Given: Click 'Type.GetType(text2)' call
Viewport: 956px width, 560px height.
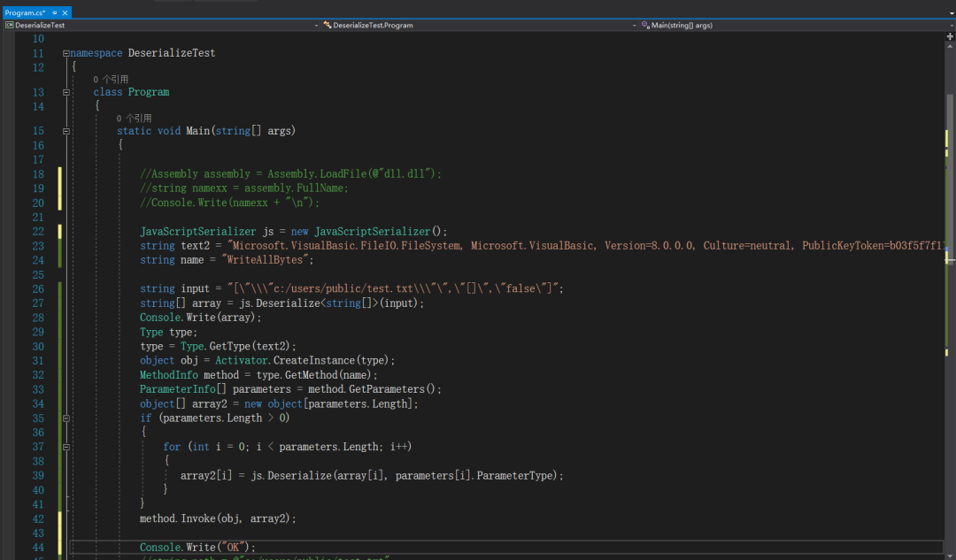Looking at the screenshot, I should click(235, 347).
